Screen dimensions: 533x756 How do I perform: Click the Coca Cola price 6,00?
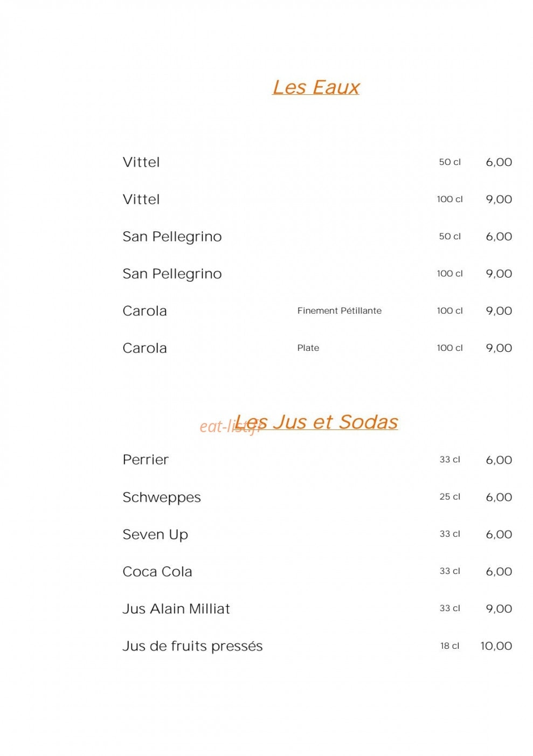(x=499, y=572)
